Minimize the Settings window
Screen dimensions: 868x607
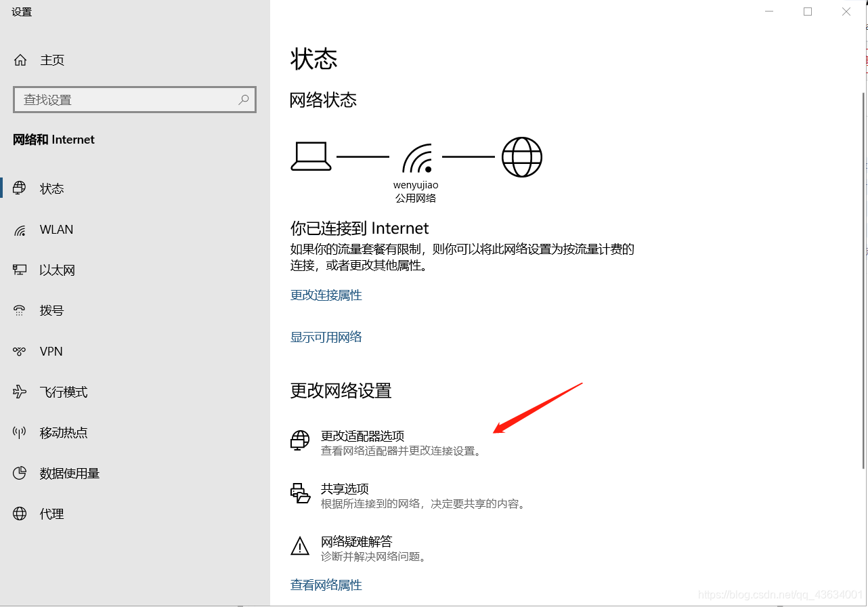[x=769, y=12]
